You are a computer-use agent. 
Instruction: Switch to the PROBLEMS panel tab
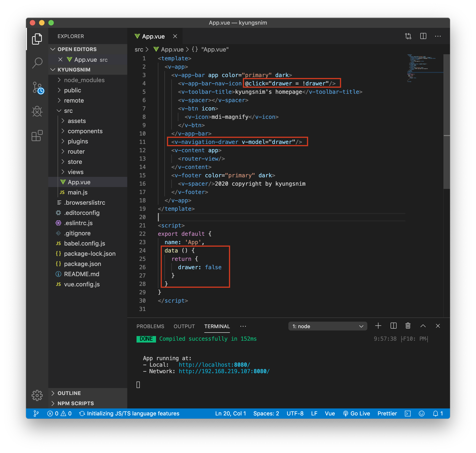pos(150,326)
